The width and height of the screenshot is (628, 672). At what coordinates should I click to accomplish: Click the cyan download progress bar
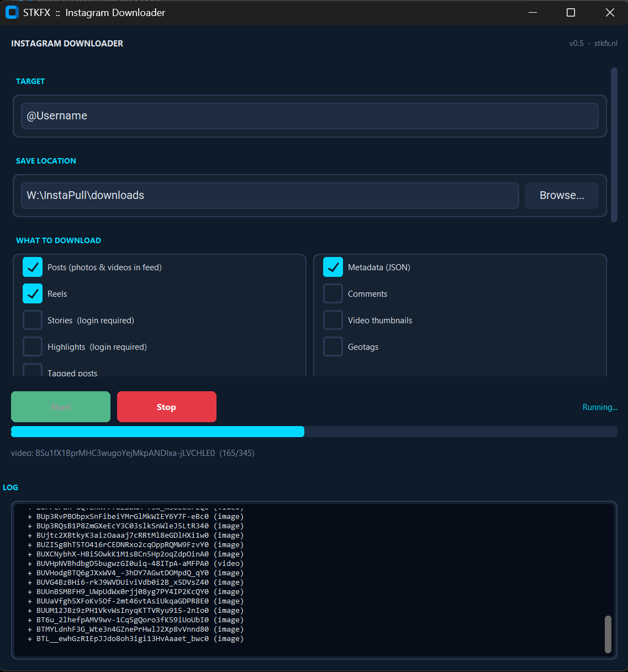click(157, 432)
